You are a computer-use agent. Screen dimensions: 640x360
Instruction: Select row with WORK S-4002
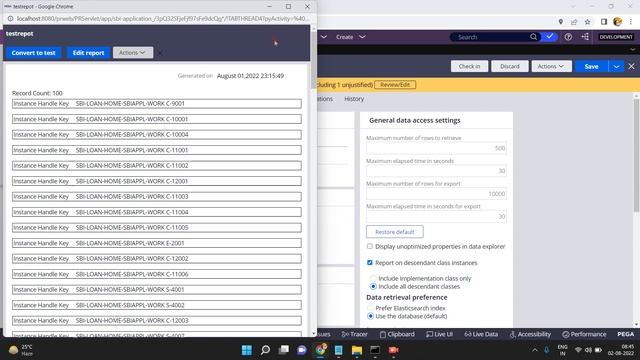click(x=157, y=305)
